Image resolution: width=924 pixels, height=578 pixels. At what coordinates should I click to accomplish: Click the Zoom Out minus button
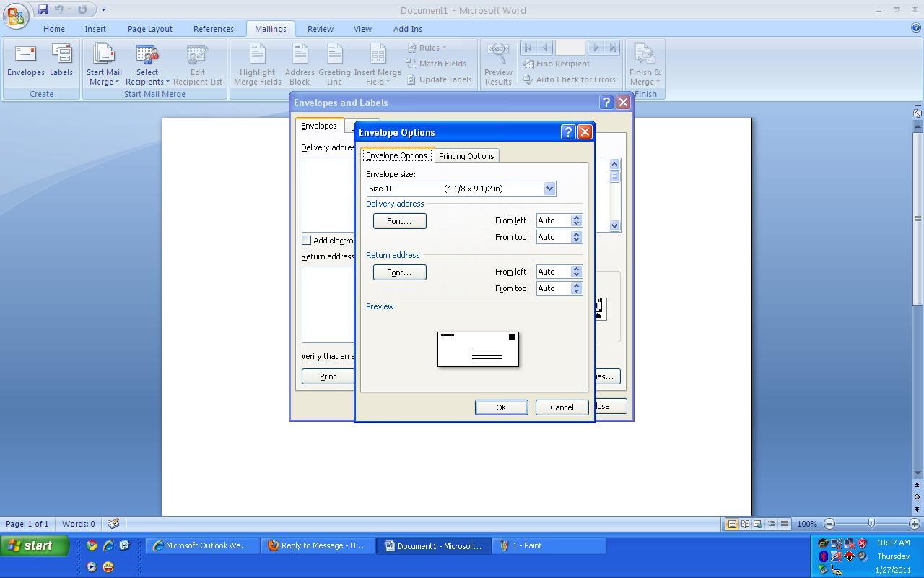pyautogui.click(x=829, y=524)
